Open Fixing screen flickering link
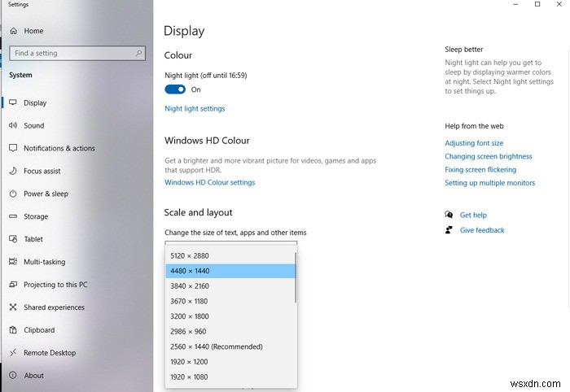 coord(480,169)
